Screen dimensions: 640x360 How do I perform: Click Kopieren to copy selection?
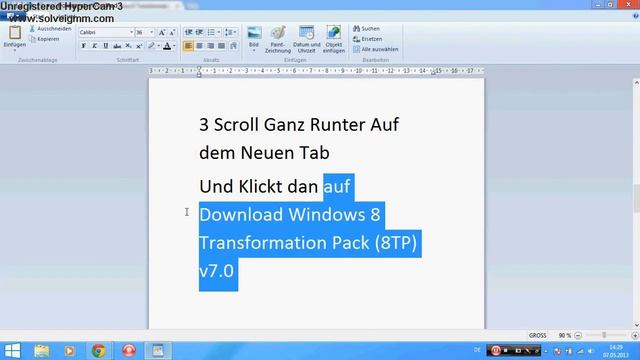point(44,39)
